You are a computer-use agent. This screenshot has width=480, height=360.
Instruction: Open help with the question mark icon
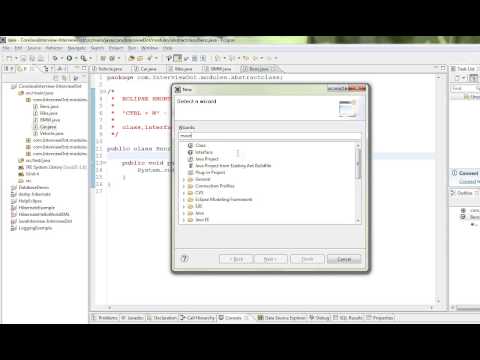185,259
